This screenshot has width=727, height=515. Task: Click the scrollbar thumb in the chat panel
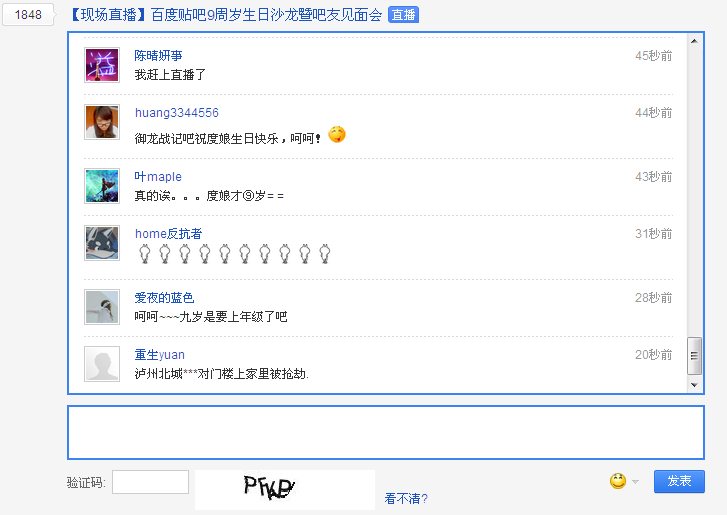[694, 356]
